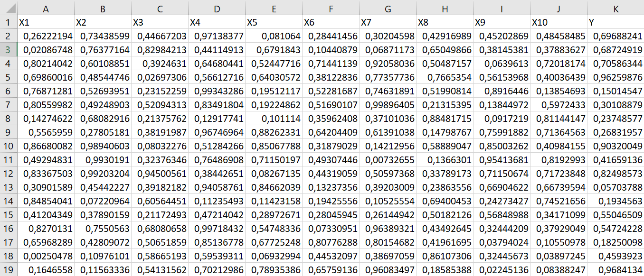Select the entire column A header
The width and height of the screenshot is (644, 276).
(46, 9)
